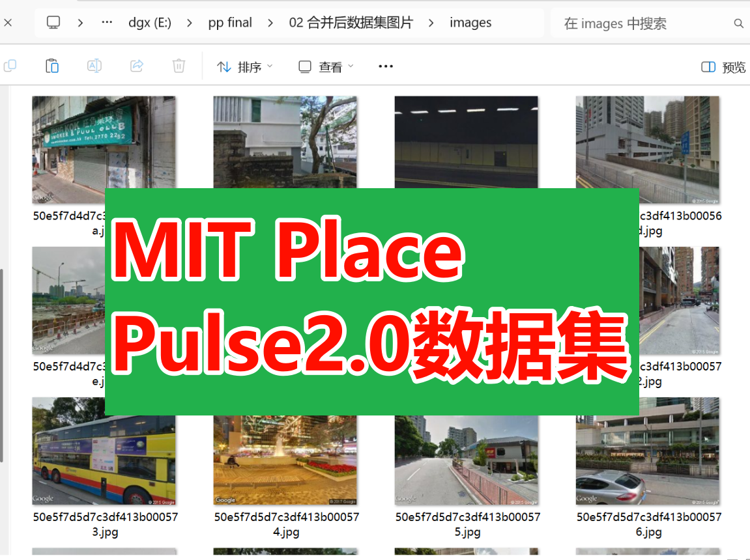Select the narrow alley road thumbnail on right

pyautogui.click(x=679, y=300)
